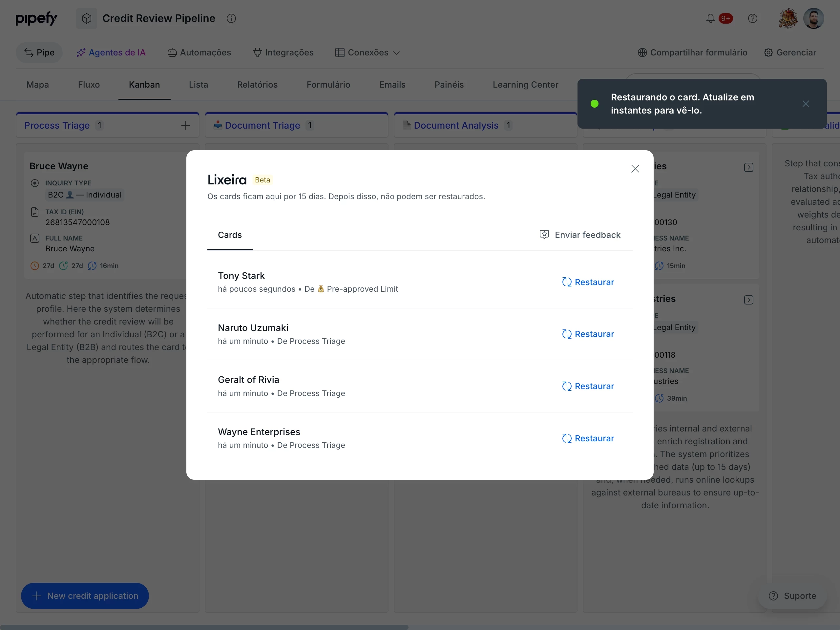Click the Wayne Enterprises card name
The width and height of the screenshot is (840, 630).
click(259, 432)
